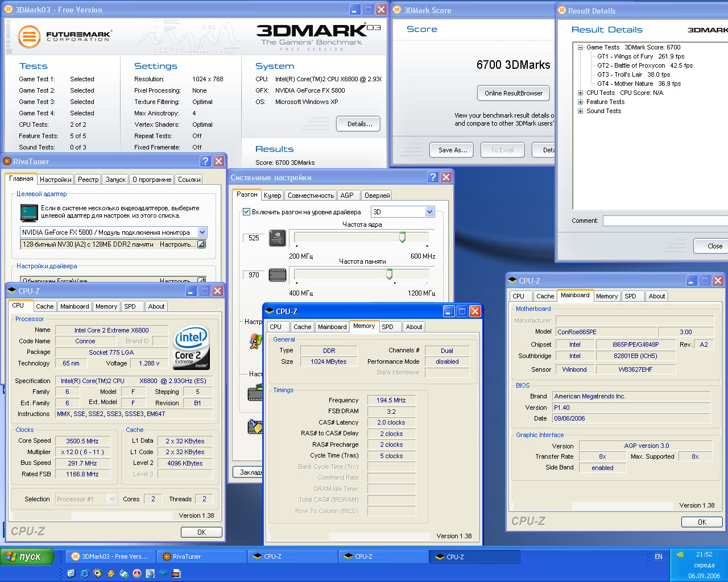Expand the Sound Tests tree node

(580, 111)
